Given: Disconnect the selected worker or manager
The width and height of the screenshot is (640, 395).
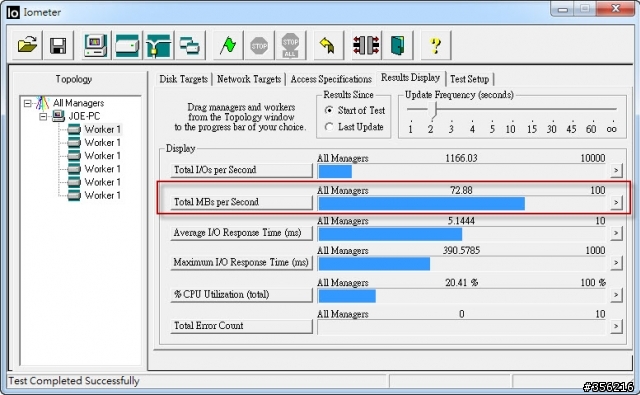Looking at the screenshot, I should pos(366,45).
